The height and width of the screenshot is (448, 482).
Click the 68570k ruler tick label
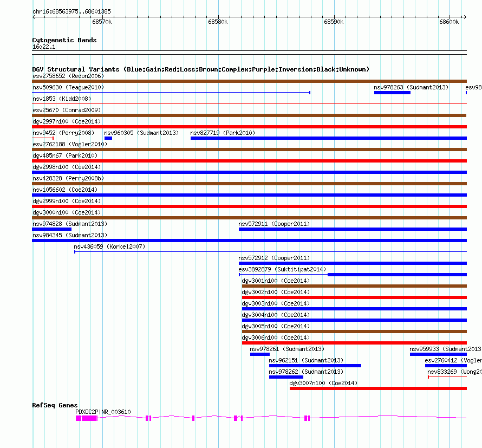[x=102, y=22]
